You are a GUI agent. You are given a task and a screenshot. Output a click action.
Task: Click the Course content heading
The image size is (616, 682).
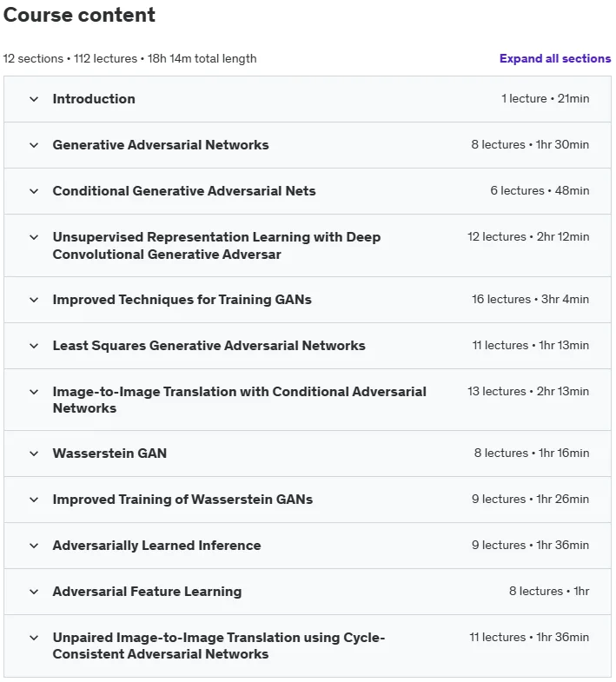coord(79,15)
